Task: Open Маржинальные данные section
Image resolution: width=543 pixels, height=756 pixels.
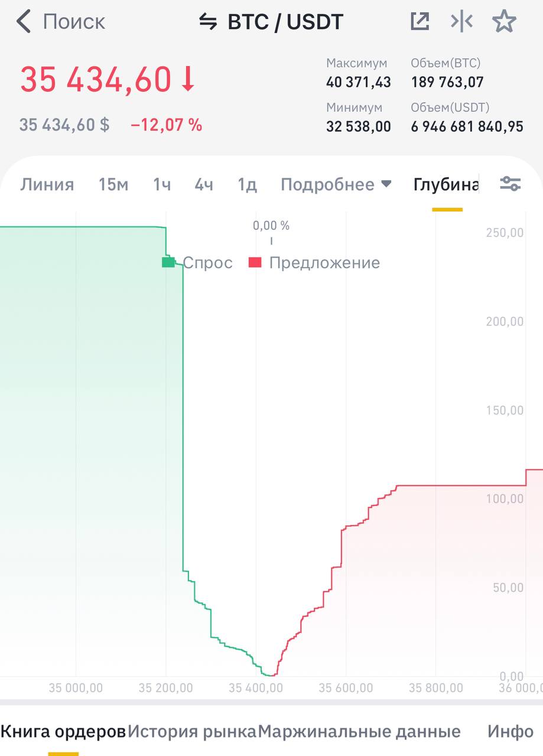Action: (360, 732)
